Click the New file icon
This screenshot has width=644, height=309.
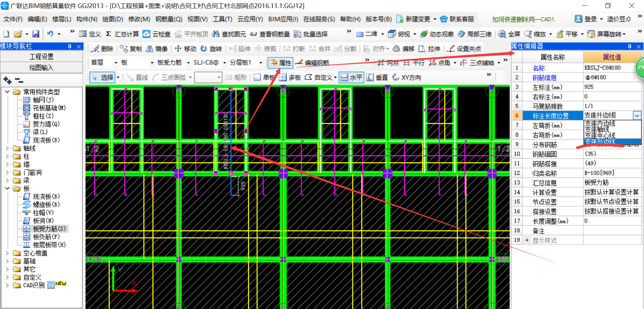click(6, 34)
